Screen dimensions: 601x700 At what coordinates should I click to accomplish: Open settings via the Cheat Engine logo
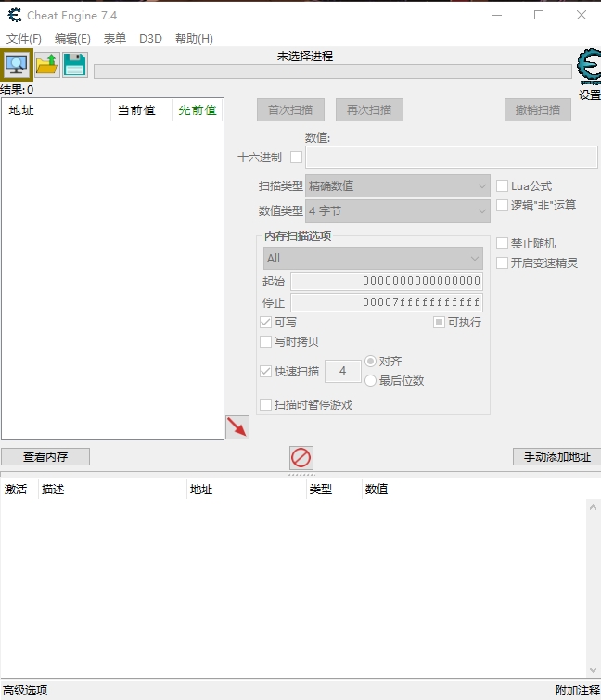point(589,67)
